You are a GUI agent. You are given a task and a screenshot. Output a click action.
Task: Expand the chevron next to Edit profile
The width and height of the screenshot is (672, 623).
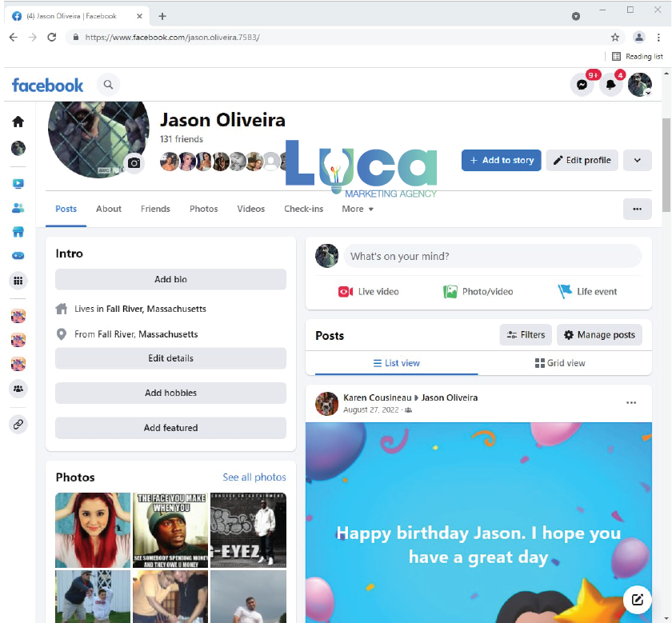point(638,160)
